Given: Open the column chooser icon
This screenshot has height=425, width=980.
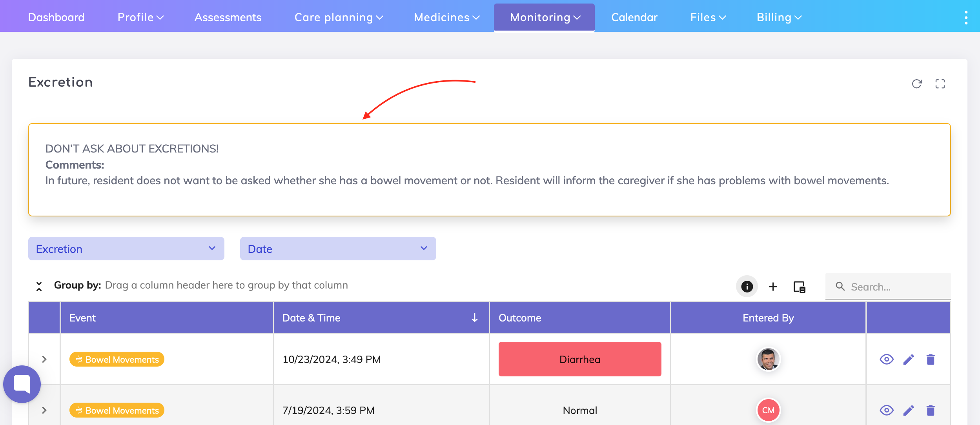Looking at the screenshot, I should pyautogui.click(x=799, y=287).
